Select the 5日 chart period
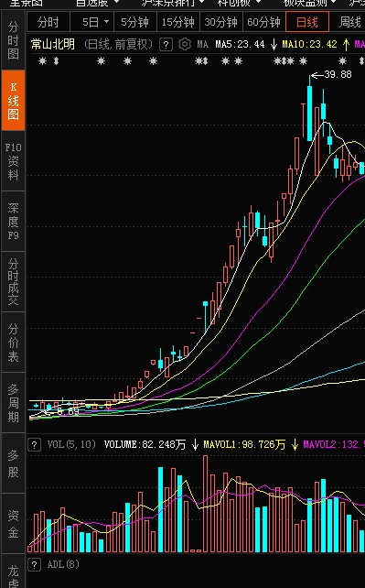 point(91,22)
